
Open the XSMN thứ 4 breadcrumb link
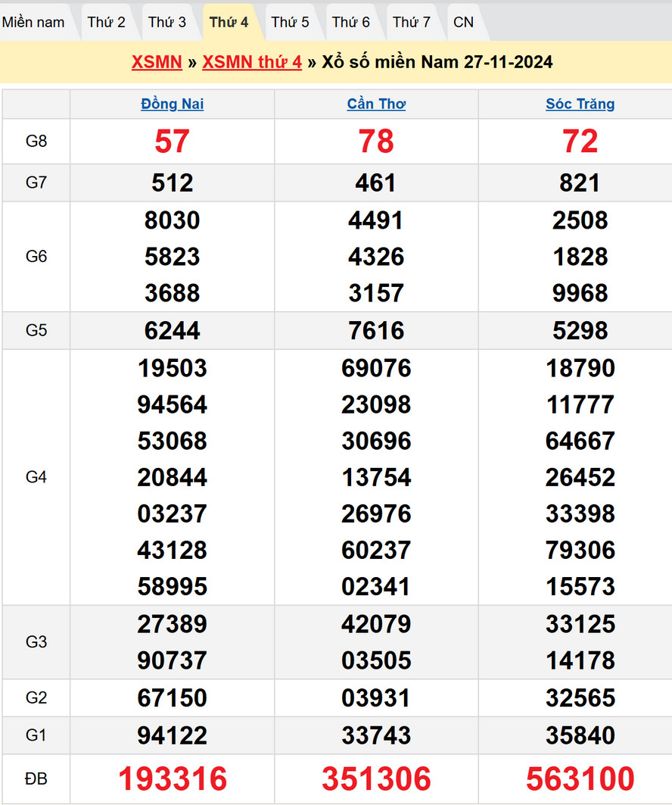click(252, 62)
